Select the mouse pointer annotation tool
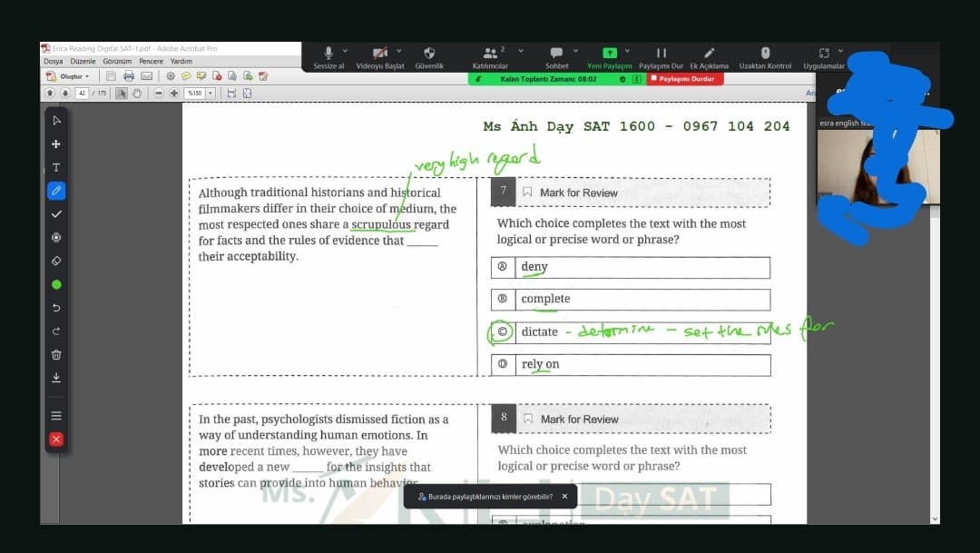This screenshot has width=980, height=553. [x=56, y=120]
